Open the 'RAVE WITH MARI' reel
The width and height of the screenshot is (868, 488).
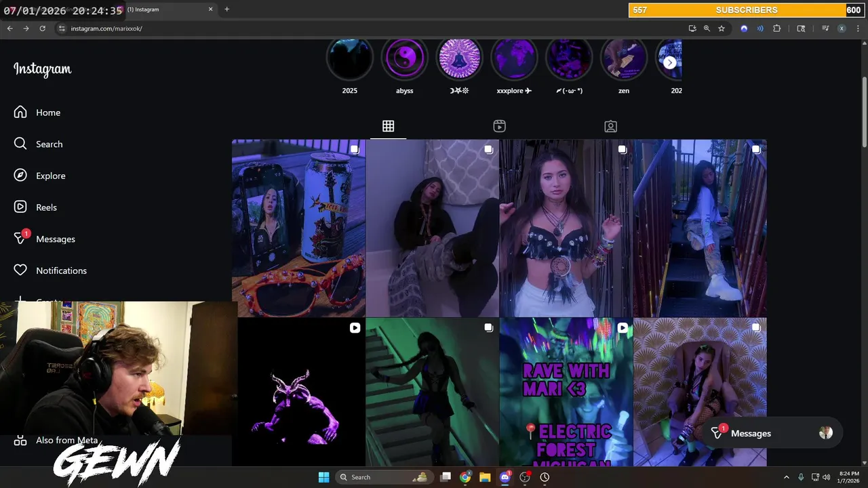pos(566,392)
